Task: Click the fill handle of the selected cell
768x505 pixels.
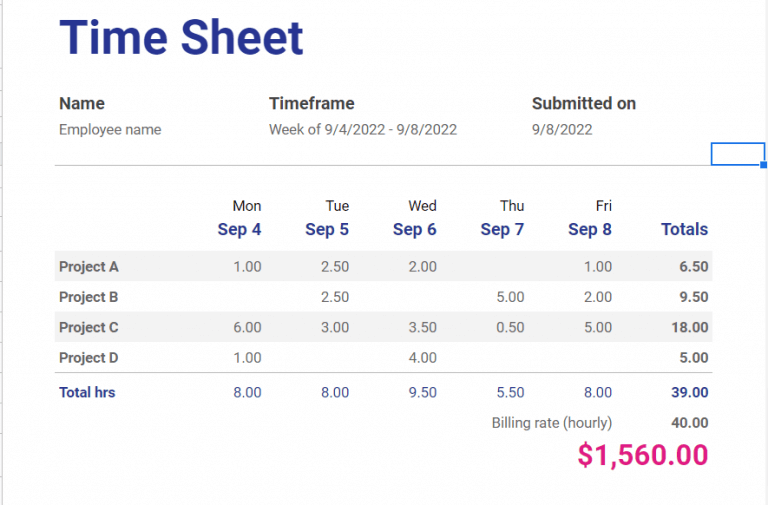Action: point(764,165)
